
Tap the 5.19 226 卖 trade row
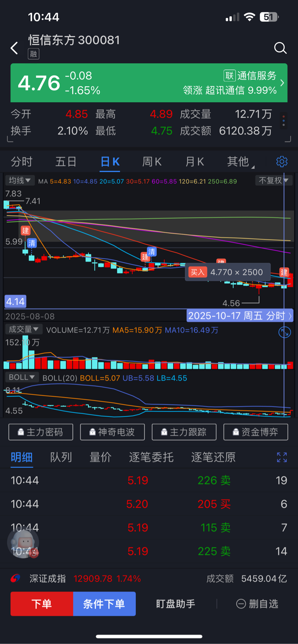pyautogui.click(x=149, y=480)
